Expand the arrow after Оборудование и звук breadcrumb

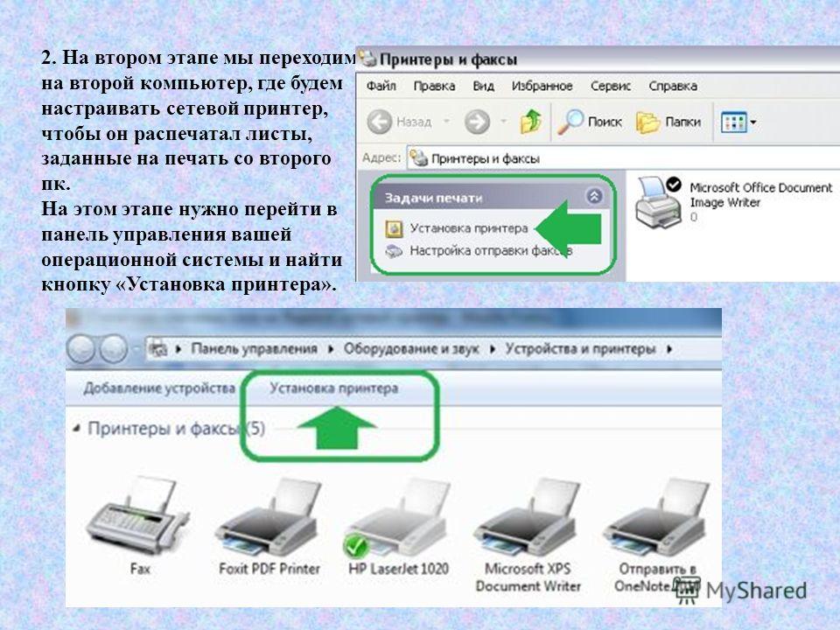tap(493, 349)
